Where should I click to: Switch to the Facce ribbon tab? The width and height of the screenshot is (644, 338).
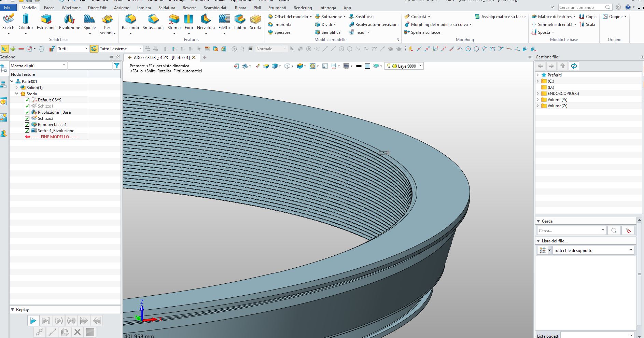click(x=49, y=8)
